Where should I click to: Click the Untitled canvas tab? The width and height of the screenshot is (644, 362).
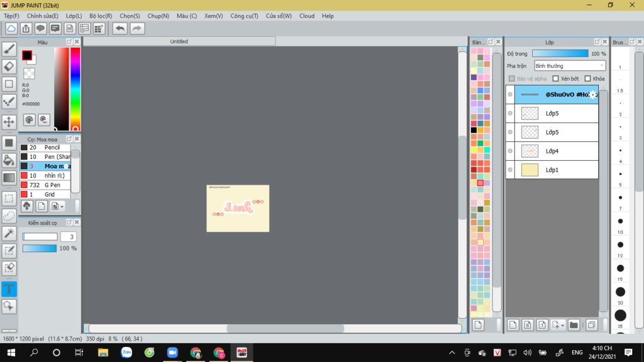[x=179, y=41]
